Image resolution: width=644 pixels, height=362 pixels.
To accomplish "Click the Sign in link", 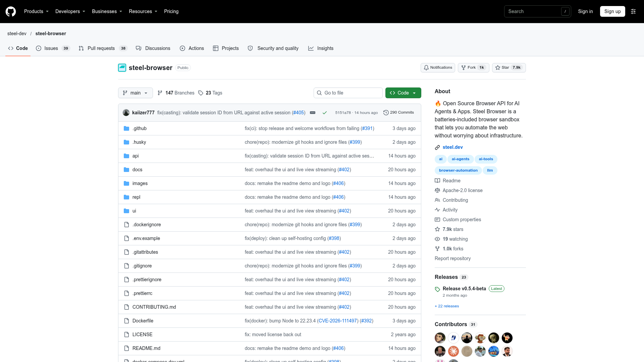I will 585,11.
